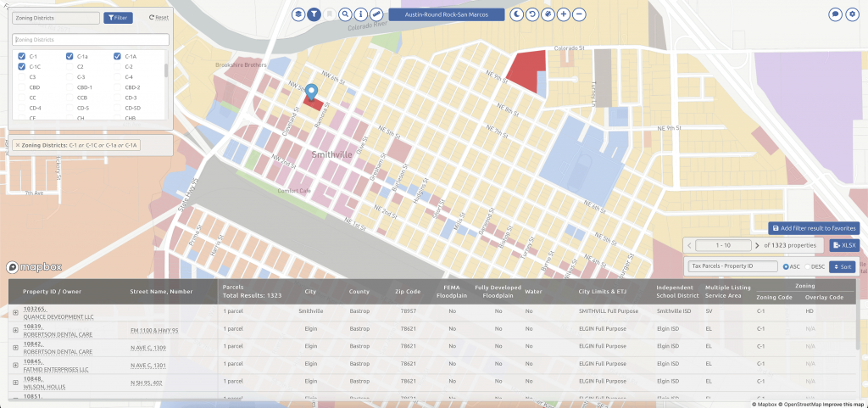Zoom in with the plus icon
The height and width of the screenshot is (408, 868).
pos(563,14)
